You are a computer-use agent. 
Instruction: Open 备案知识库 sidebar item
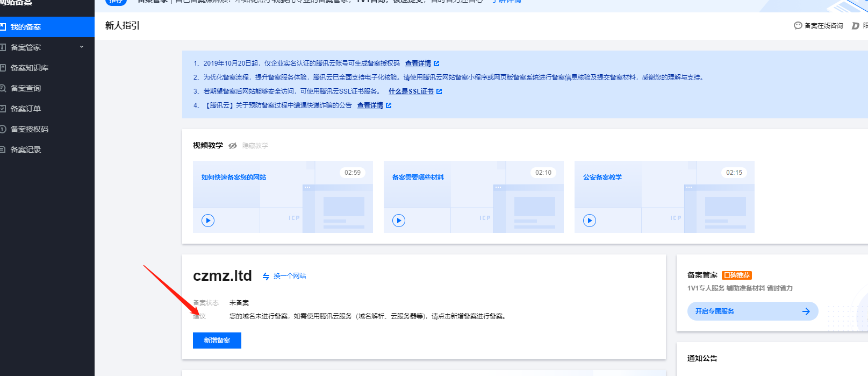tap(47, 68)
